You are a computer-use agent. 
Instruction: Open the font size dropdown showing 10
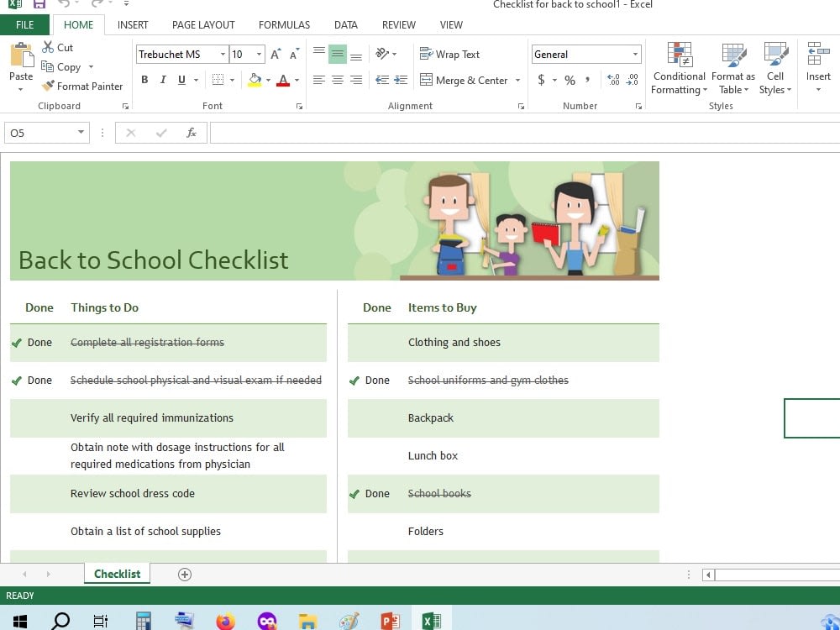click(259, 54)
